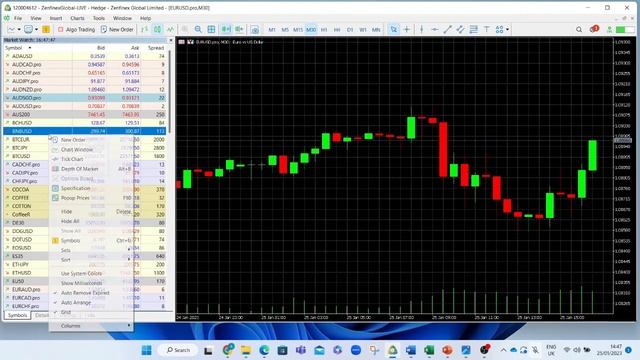Open the Help menu
Image resolution: width=640 pixels, height=360 pixels.
click(145, 18)
